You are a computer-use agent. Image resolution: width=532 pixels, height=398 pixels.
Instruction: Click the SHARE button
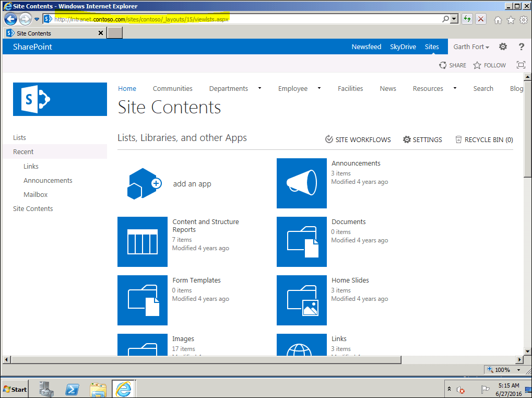(452, 65)
